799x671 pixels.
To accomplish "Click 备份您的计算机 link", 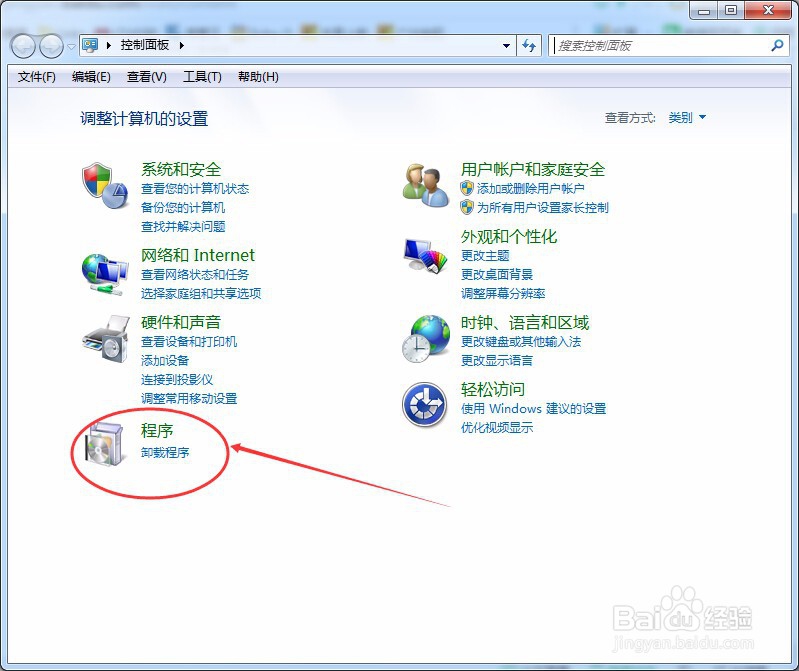I will (183, 207).
